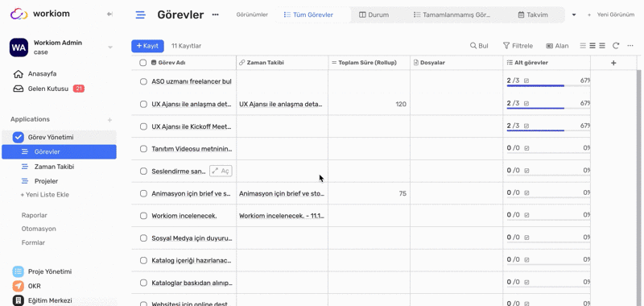Open Otomasyon in the sidebar

39,229
